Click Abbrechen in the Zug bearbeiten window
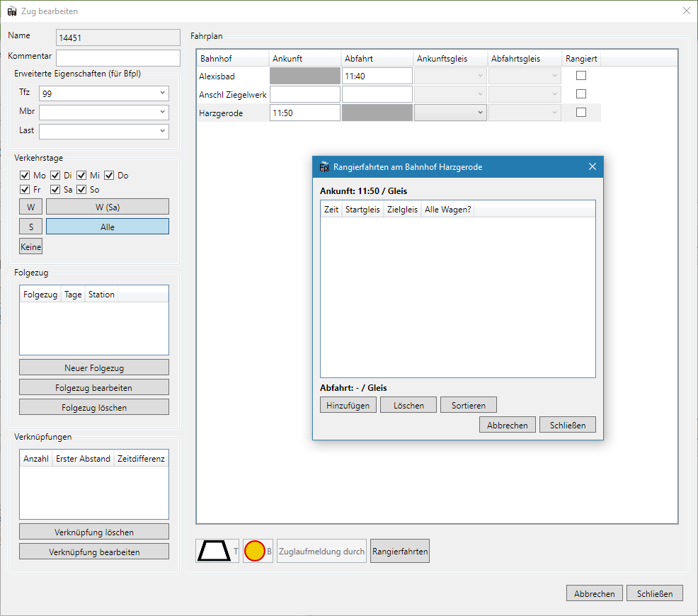The width and height of the screenshot is (698, 616). pyautogui.click(x=594, y=593)
